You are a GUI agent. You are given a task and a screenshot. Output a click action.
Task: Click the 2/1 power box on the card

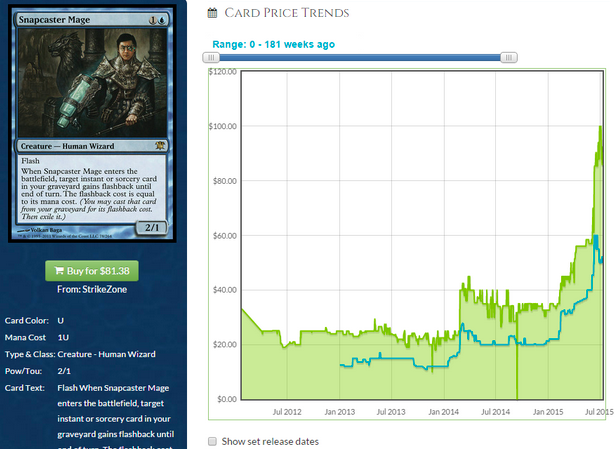pyautogui.click(x=152, y=227)
